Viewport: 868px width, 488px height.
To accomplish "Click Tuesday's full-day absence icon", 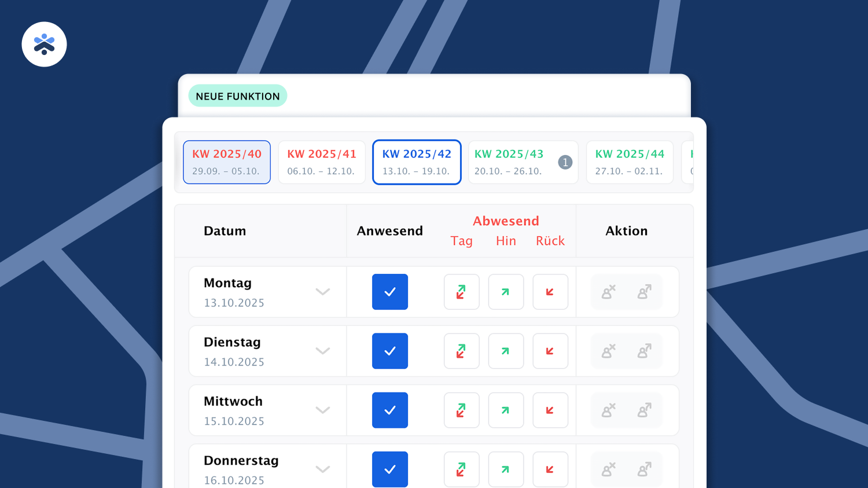I will (461, 351).
